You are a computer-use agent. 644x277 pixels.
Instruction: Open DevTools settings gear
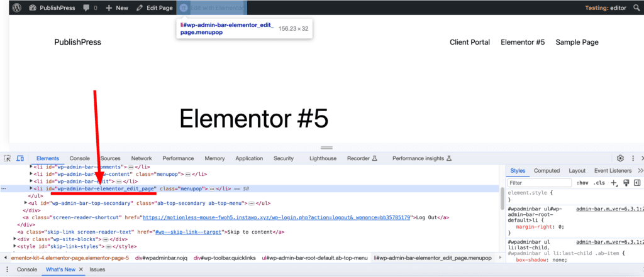(x=620, y=158)
